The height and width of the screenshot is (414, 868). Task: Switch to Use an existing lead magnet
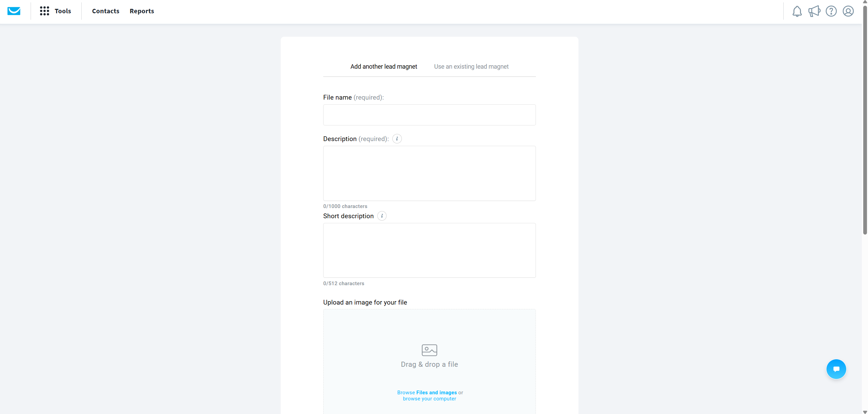tap(471, 66)
